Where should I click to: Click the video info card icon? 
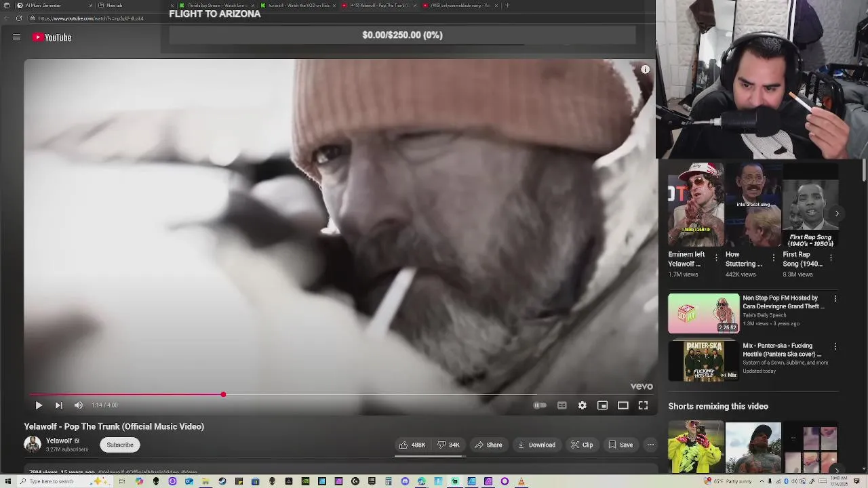pyautogui.click(x=645, y=69)
